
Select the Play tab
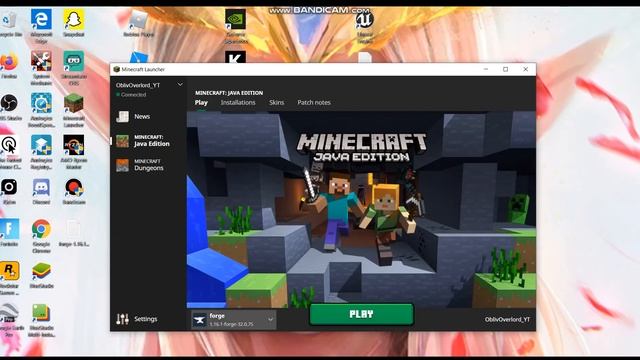[201, 102]
